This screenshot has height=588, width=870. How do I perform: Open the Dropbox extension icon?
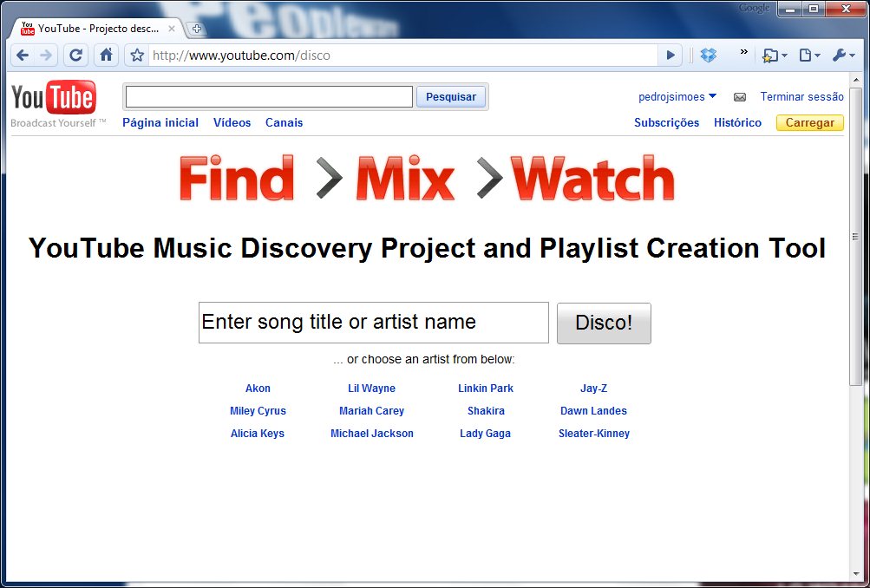(x=709, y=56)
